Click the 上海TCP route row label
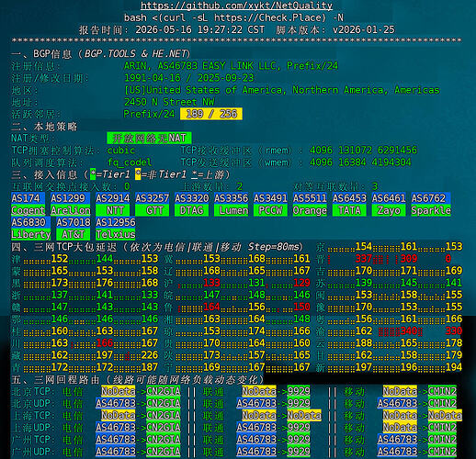Screen dimensions: 476x459 (x=33, y=416)
